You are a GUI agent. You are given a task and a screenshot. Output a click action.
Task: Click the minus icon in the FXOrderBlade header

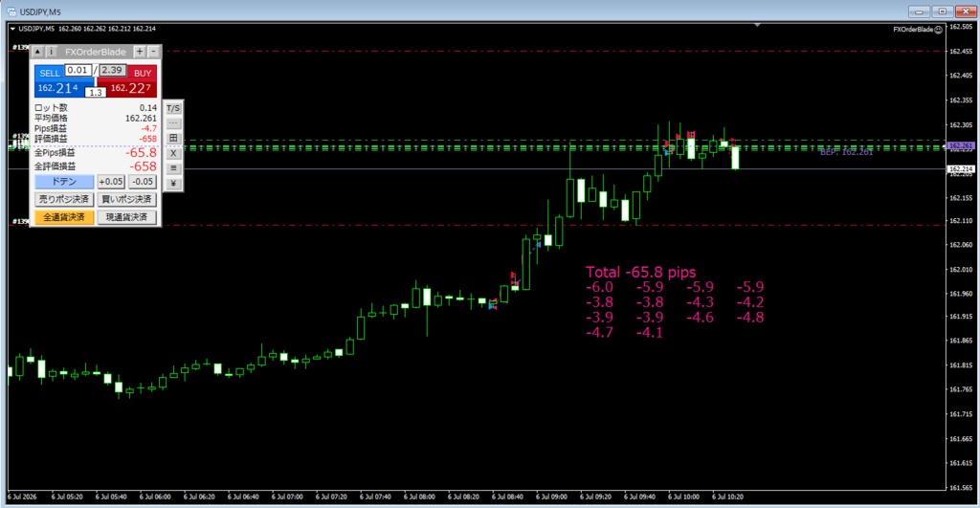(x=153, y=52)
